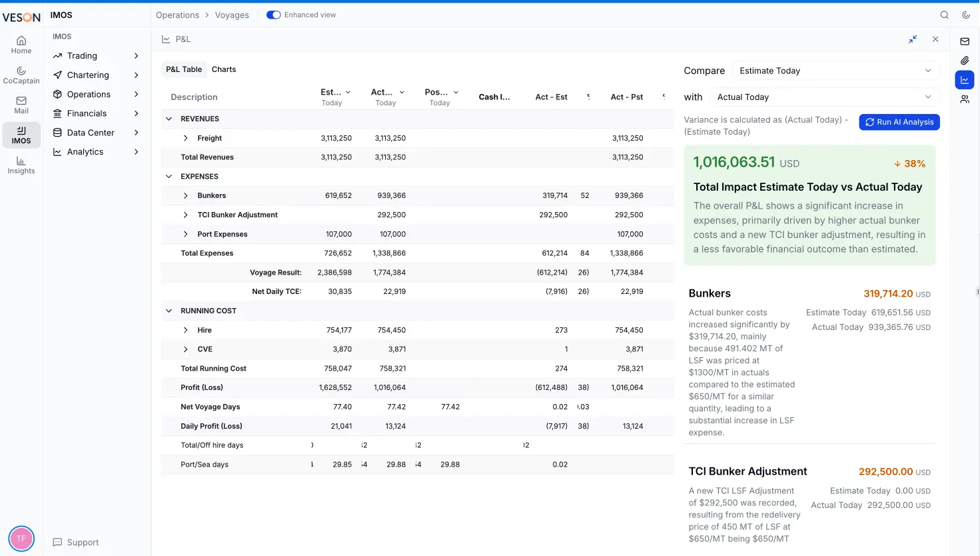Click the Support chat icon
980x556 pixels.
(x=58, y=543)
